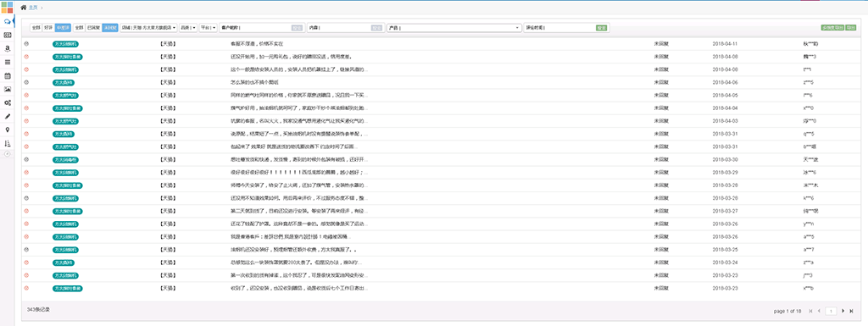Click the 未回复 status in 2018-04-05 row
This screenshot has width=868, height=326.
pyautogui.click(x=661, y=95)
